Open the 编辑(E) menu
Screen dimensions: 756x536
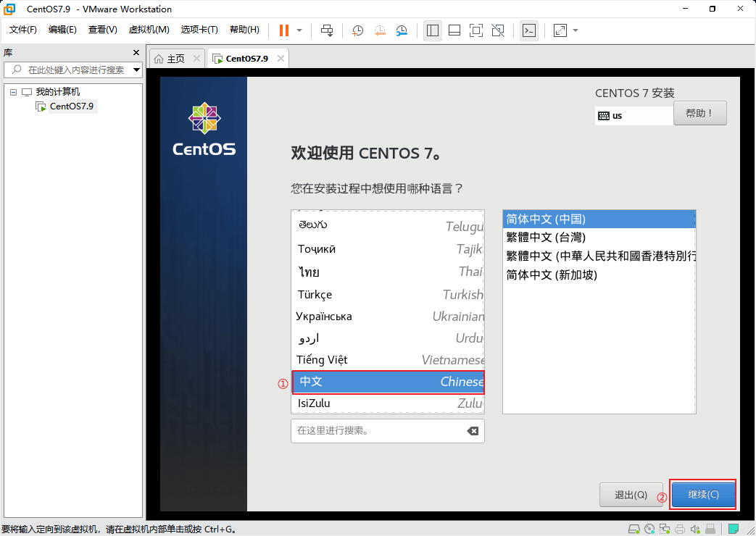[x=62, y=30]
